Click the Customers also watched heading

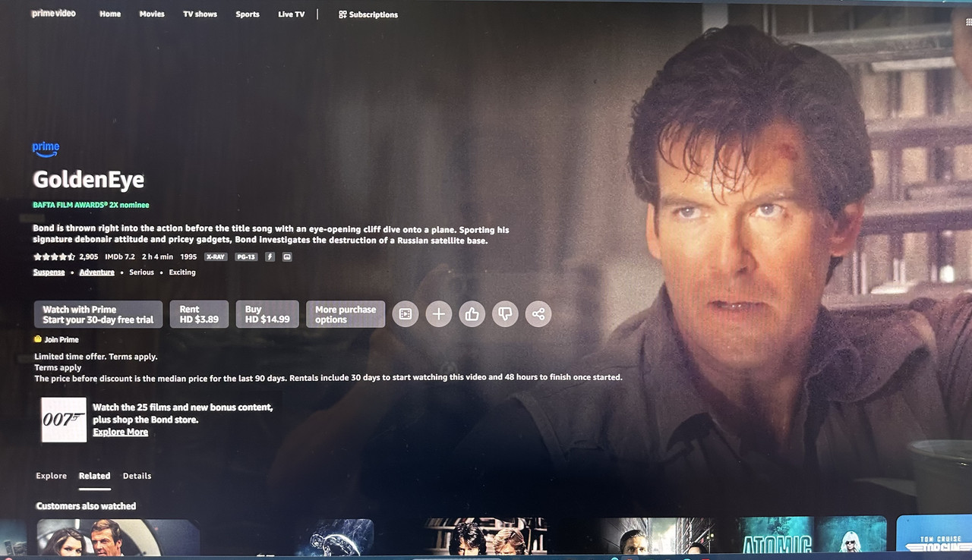pyautogui.click(x=86, y=506)
